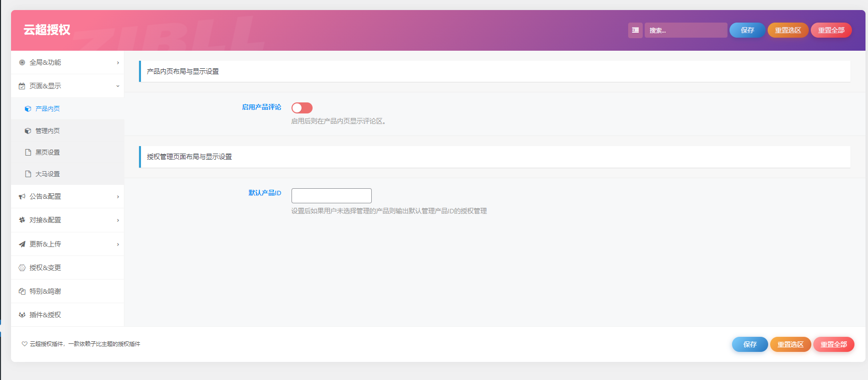Open the 特别&鸣谢 menu item

[x=45, y=292]
